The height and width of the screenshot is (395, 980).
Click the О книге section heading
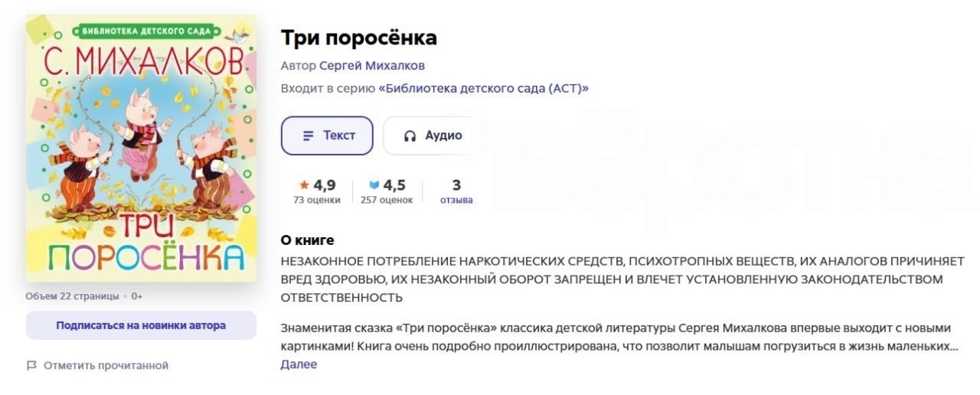pyautogui.click(x=308, y=240)
